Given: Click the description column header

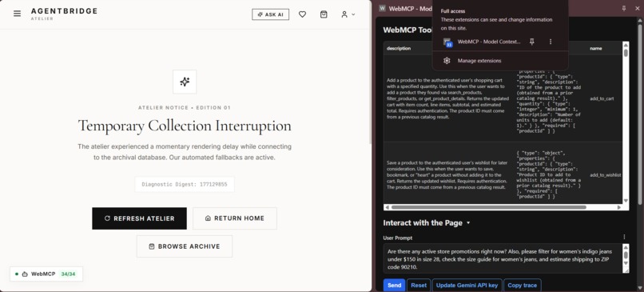Looking at the screenshot, I should [x=399, y=48].
